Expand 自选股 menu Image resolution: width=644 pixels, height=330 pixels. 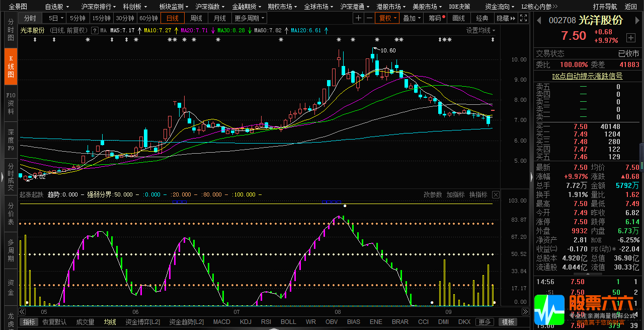click(56, 7)
